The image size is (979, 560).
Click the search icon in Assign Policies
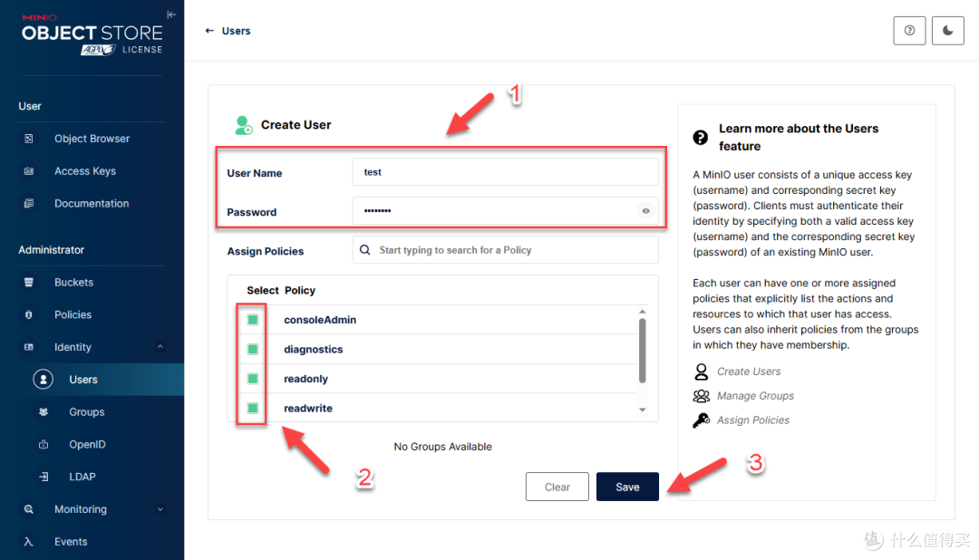(x=365, y=250)
